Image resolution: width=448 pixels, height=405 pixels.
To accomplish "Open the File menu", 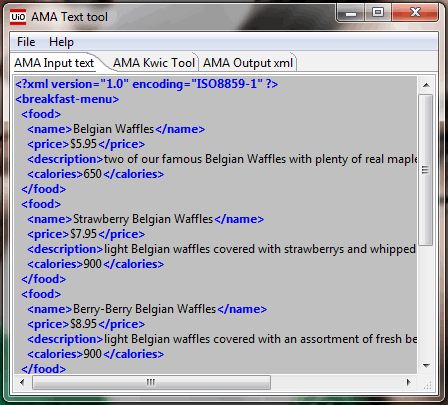I will 26,42.
